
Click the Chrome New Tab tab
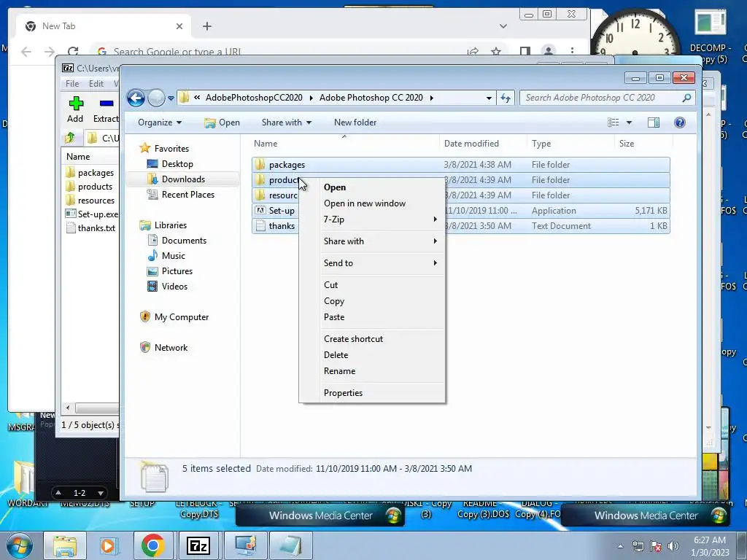coord(104,26)
